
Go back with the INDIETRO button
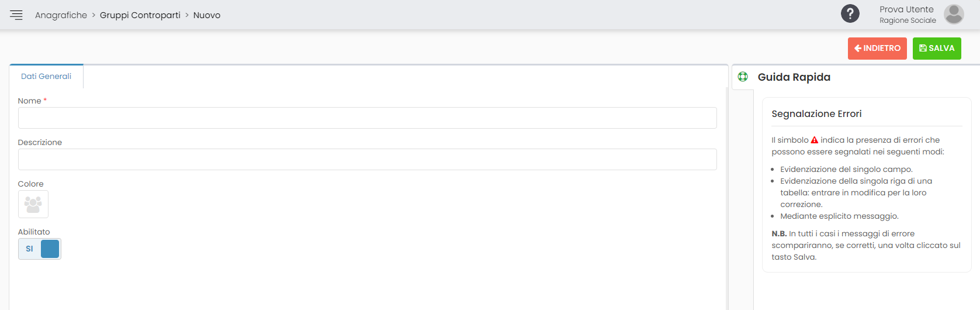pyautogui.click(x=877, y=49)
